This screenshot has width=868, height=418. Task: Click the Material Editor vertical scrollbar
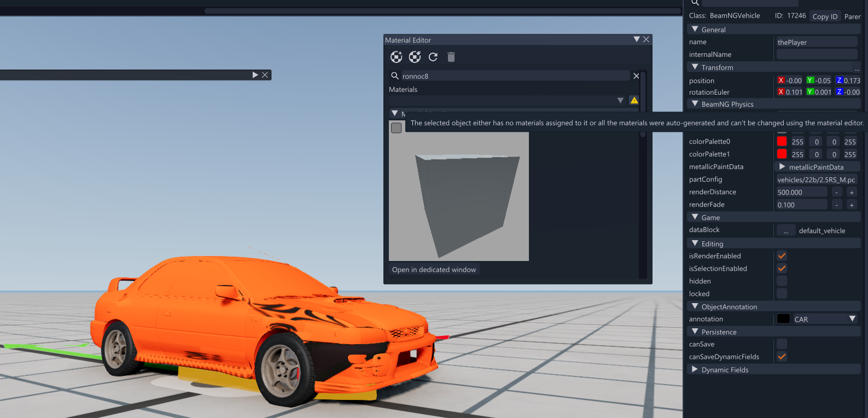643,104
